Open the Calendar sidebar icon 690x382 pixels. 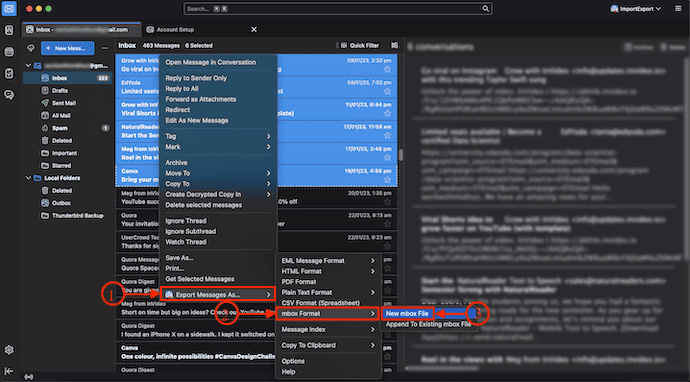[9, 52]
